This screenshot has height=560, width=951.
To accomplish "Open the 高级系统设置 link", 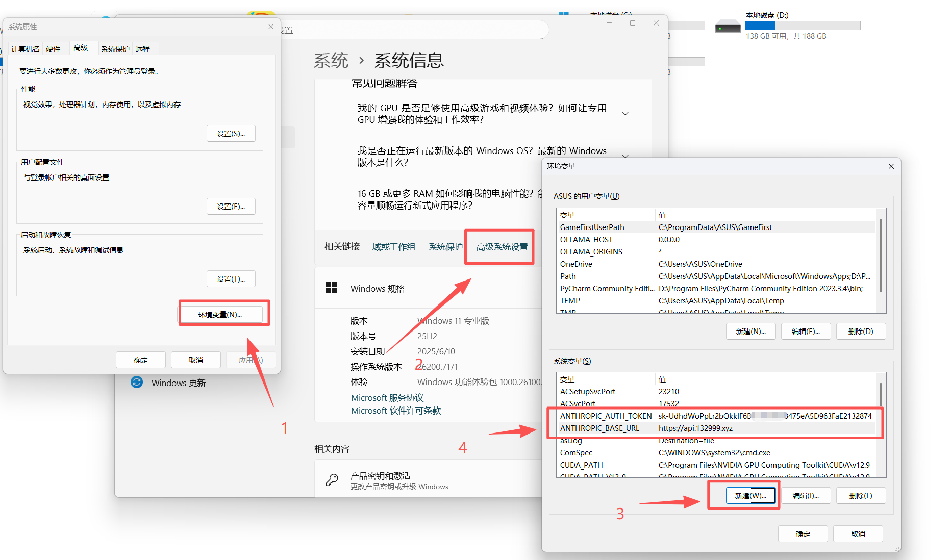I will point(502,247).
